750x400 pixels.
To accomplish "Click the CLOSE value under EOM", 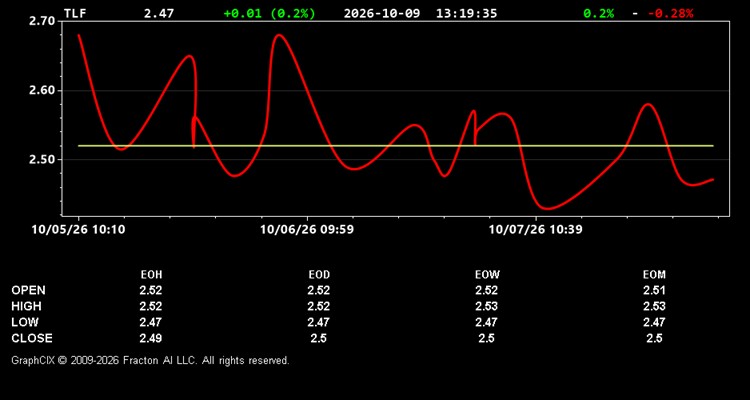I will pyautogui.click(x=654, y=338).
